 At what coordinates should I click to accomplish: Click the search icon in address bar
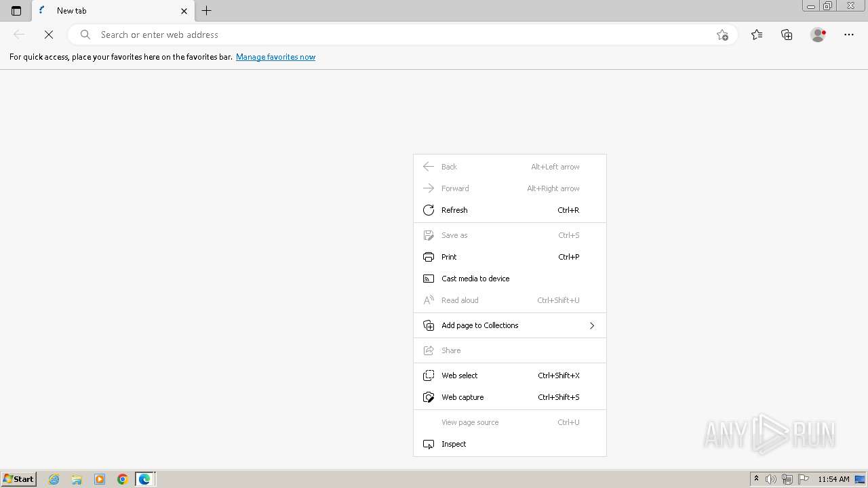point(85,35)
